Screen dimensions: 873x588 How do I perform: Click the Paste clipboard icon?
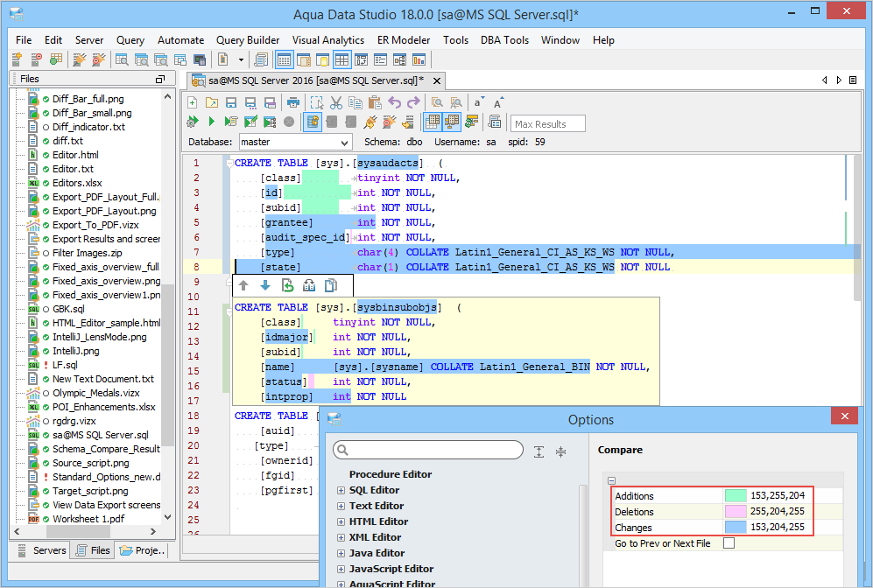click(375, 102)
